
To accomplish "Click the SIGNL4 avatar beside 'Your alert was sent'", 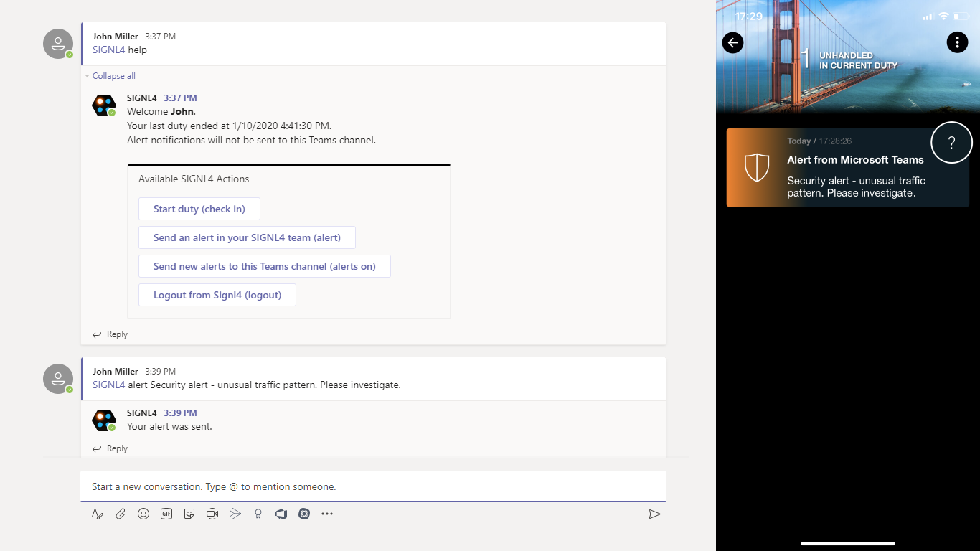I will 104,420.
